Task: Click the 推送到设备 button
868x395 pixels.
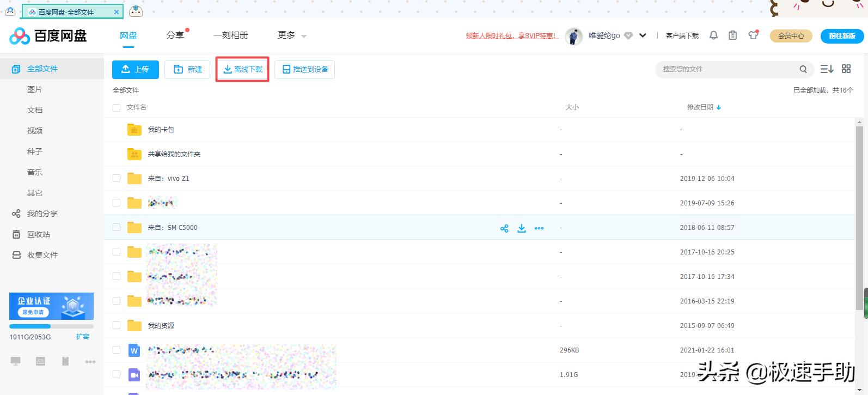Action: coord(305,69)
